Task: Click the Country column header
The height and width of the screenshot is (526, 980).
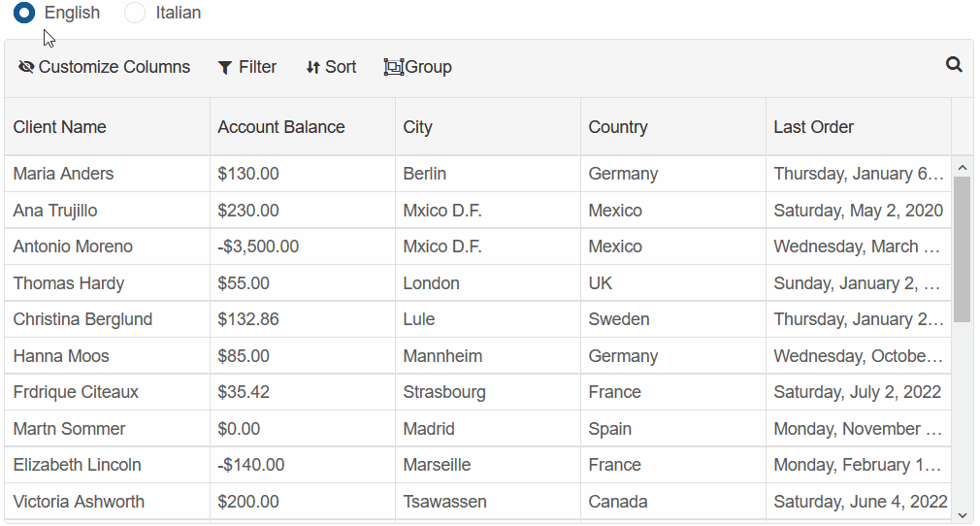Action: (618, 127)
